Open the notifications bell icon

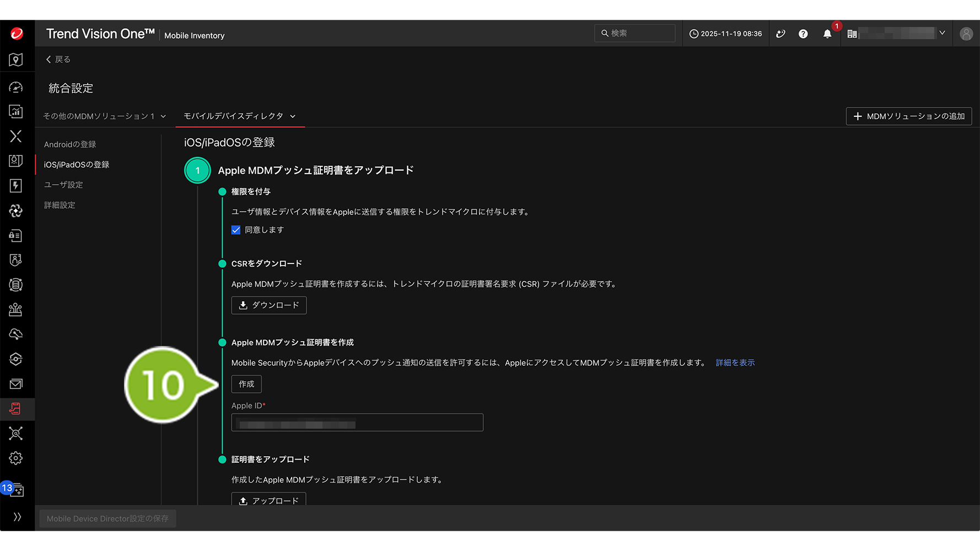point(827,34)
